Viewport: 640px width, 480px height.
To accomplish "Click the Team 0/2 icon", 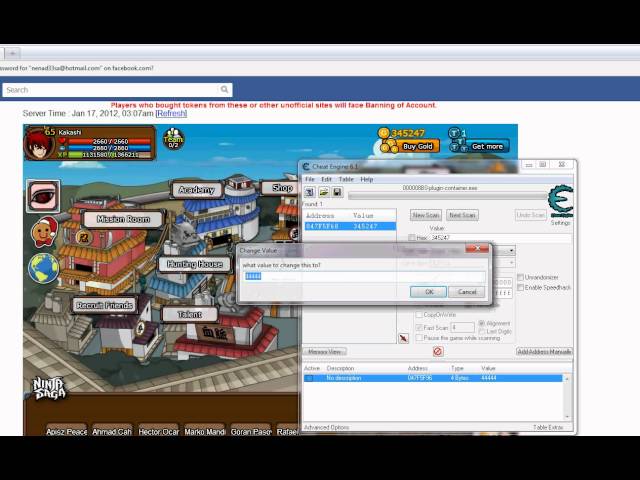I will (173, 139).
